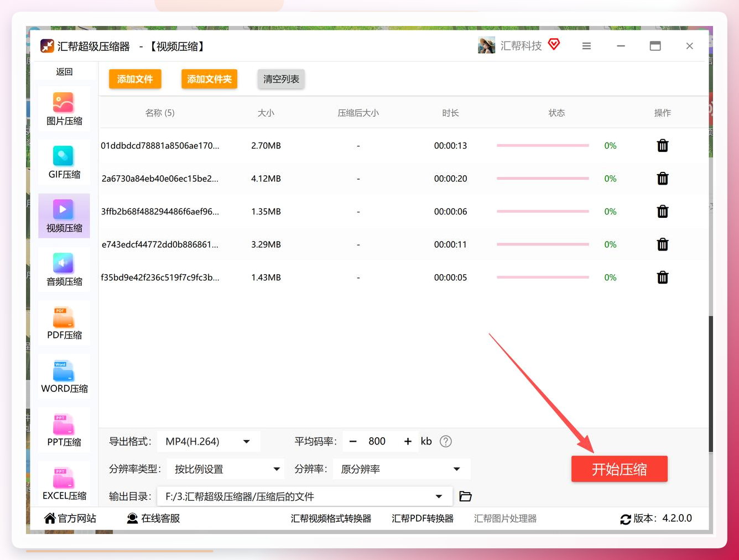Open the 汇帮图片处理器 link
The image size is (739, 560).
(506, 519)
